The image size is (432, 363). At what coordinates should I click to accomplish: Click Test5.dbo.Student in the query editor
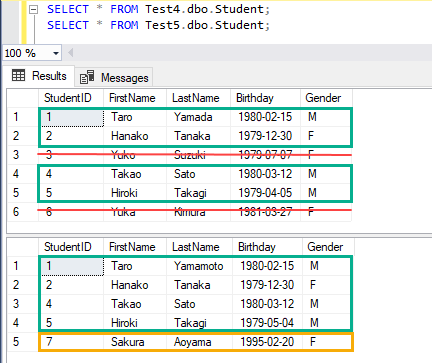point(205,25)
